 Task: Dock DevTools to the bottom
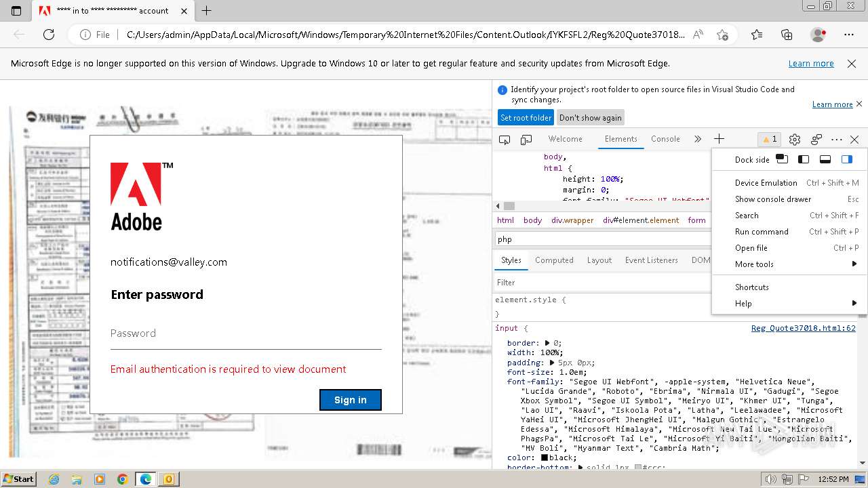coord(825,159)
